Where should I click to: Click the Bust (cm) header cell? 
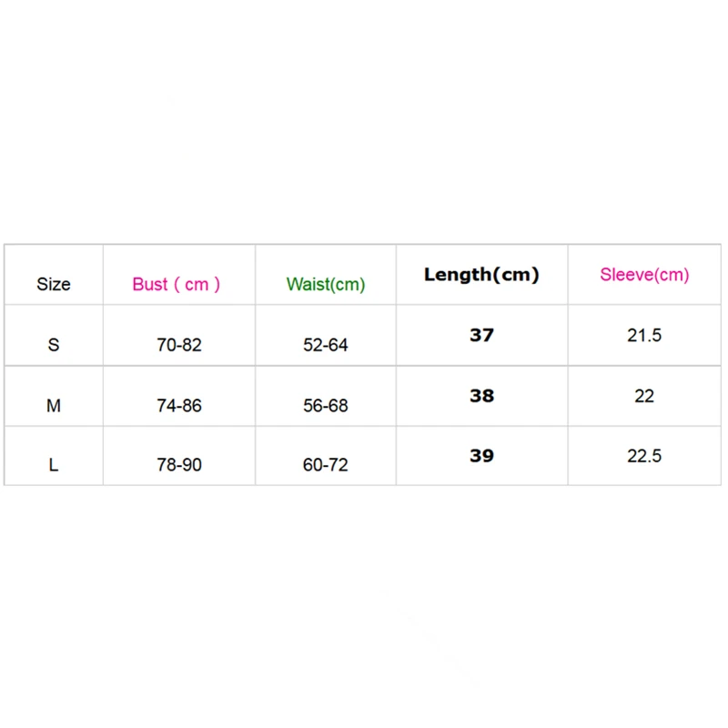(x=177, y=284)
